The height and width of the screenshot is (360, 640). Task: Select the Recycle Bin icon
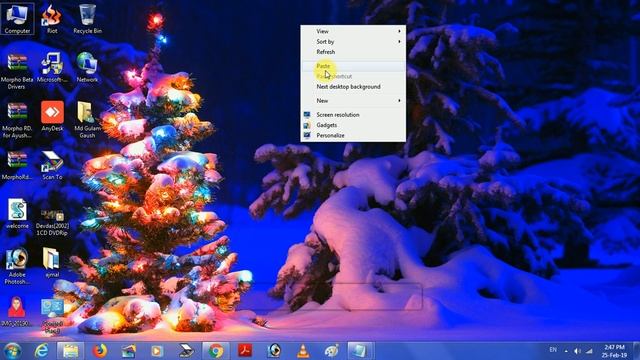(x=87, y=18)
